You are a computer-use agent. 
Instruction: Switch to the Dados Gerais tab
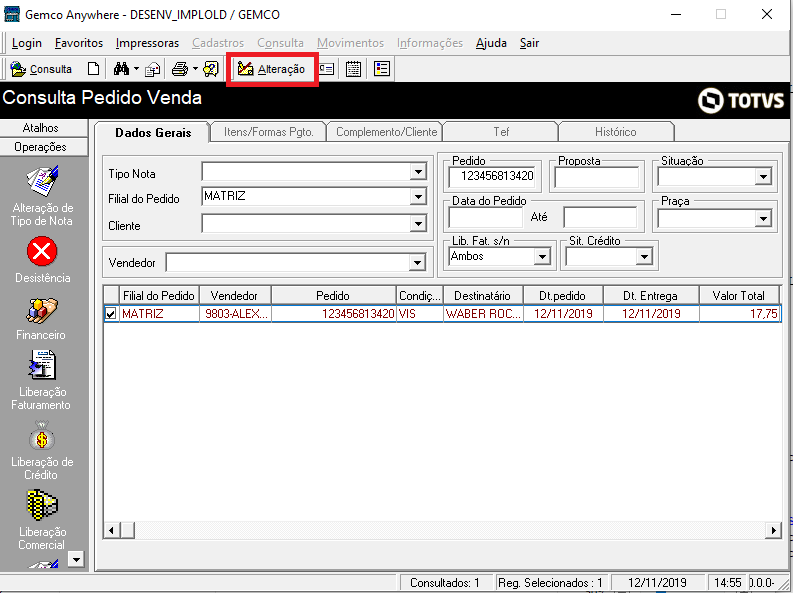153,132
